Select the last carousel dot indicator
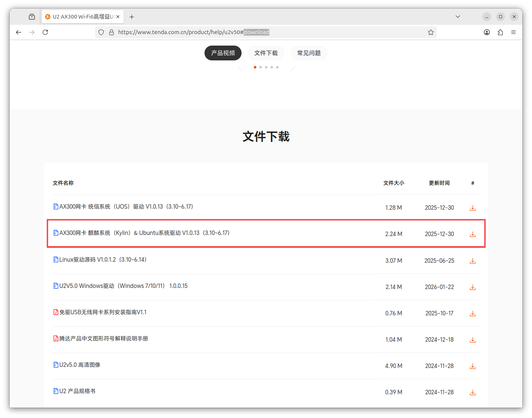This screenshot has width=532, height=418. (277, 67)
